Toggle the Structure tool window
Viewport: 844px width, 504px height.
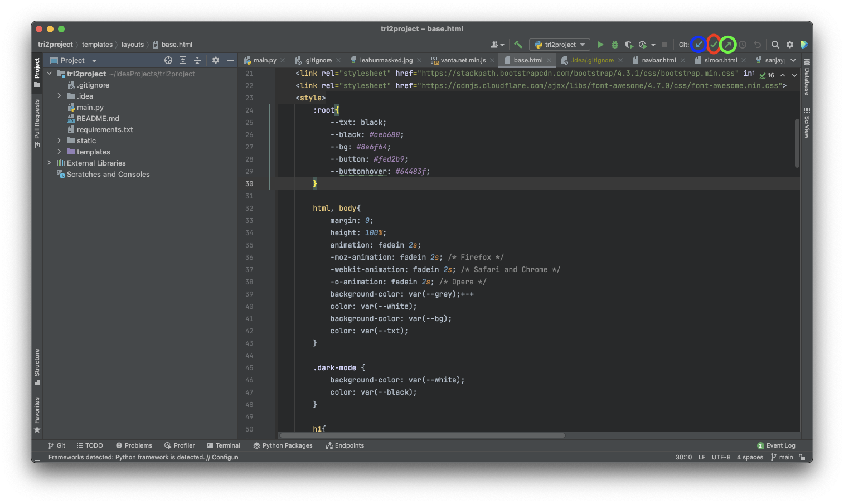[x=37, y=366]
